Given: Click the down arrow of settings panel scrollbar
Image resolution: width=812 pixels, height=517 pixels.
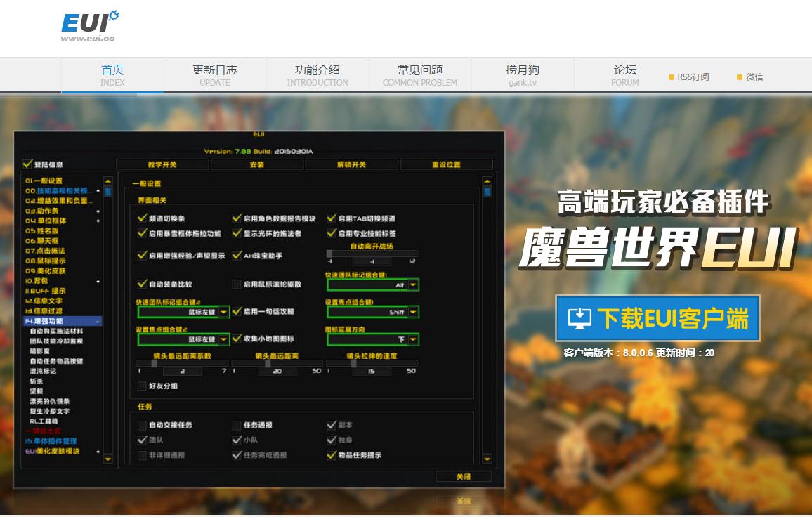Looking at the screenshot, I should point(487,459).
